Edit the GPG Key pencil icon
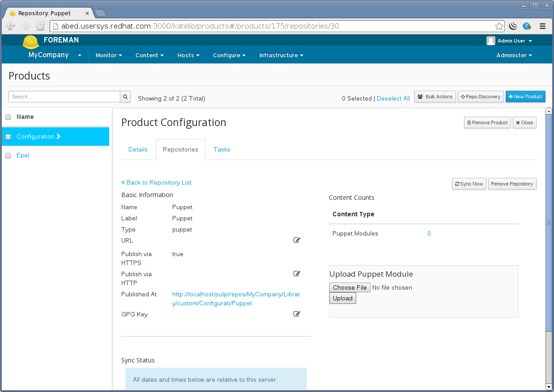The height and width of the screenshot is (392, 554). click(297, 314)
